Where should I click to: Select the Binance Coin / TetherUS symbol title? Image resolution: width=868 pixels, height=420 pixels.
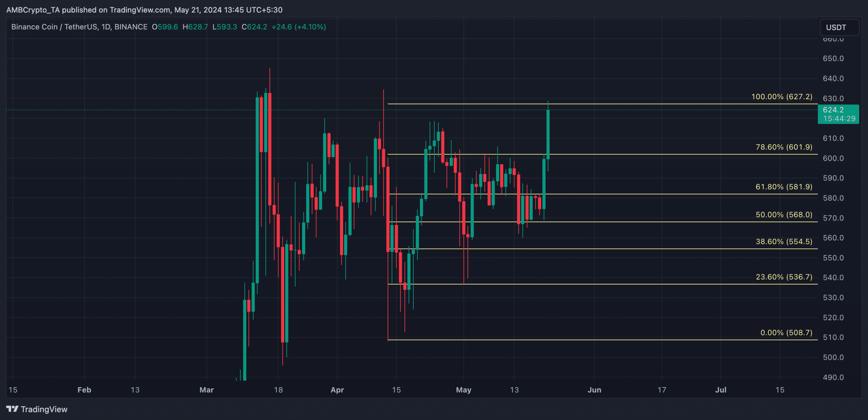tap(79, 27)
